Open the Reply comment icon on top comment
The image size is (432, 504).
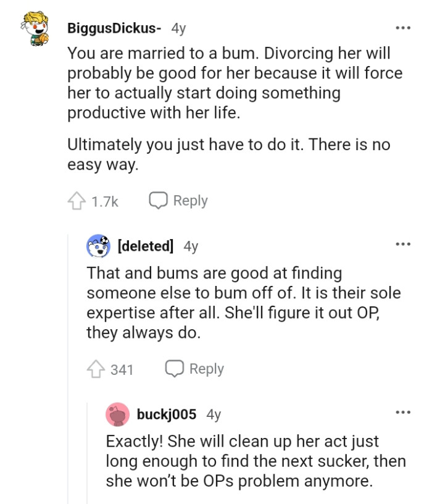point(159,200)
